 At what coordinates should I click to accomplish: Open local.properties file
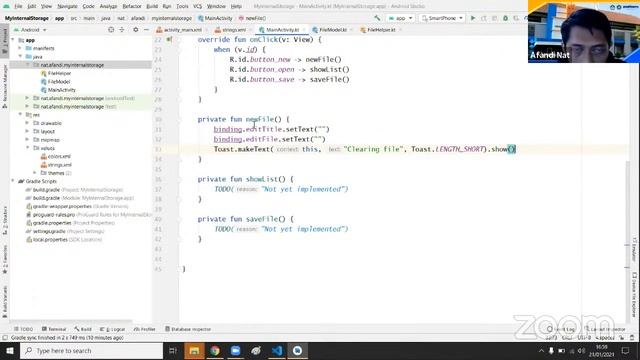(64, 240)
